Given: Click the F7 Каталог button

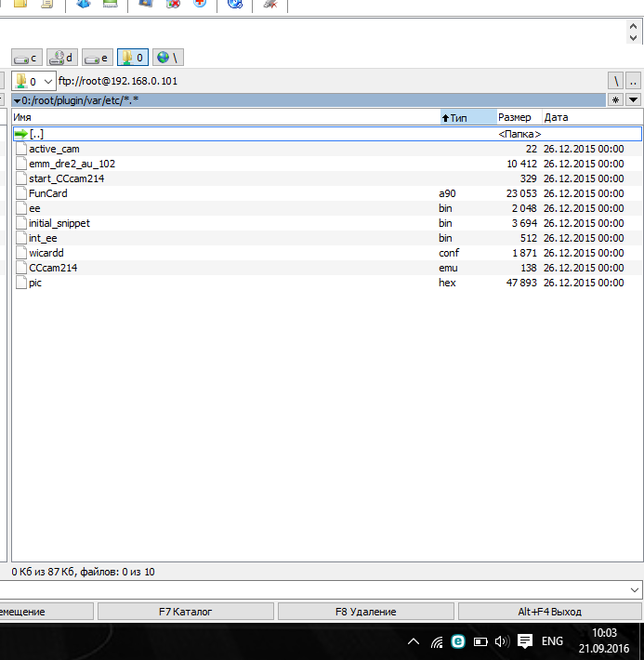Looking at the screenshot, I should point(186,612).
